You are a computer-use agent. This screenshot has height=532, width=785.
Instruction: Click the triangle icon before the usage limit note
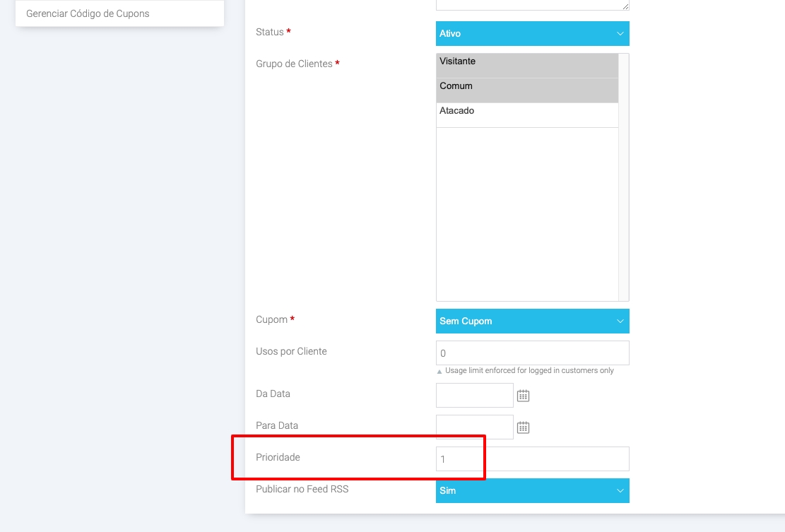coord(439,371)
